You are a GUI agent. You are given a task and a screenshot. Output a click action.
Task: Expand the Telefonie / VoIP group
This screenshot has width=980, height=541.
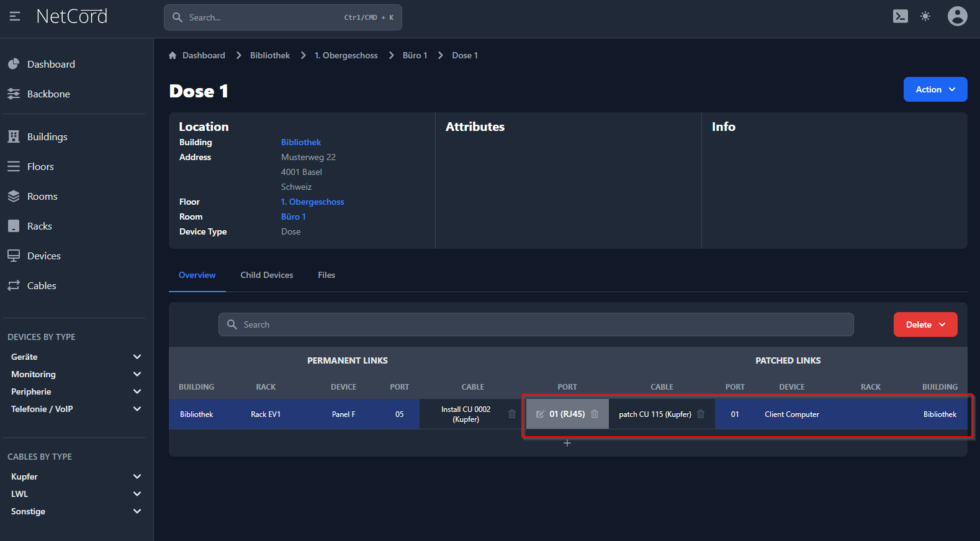tap(137, 409)
